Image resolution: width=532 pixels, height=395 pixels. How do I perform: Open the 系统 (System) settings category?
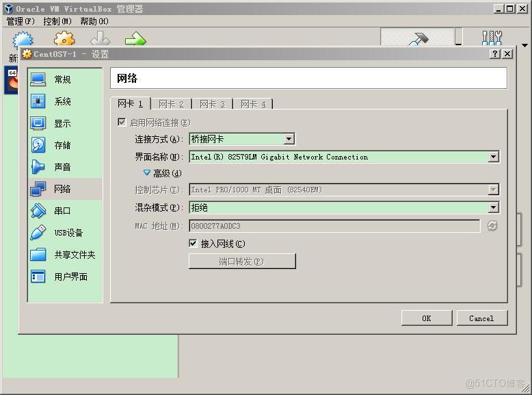(x=65, y=101)
